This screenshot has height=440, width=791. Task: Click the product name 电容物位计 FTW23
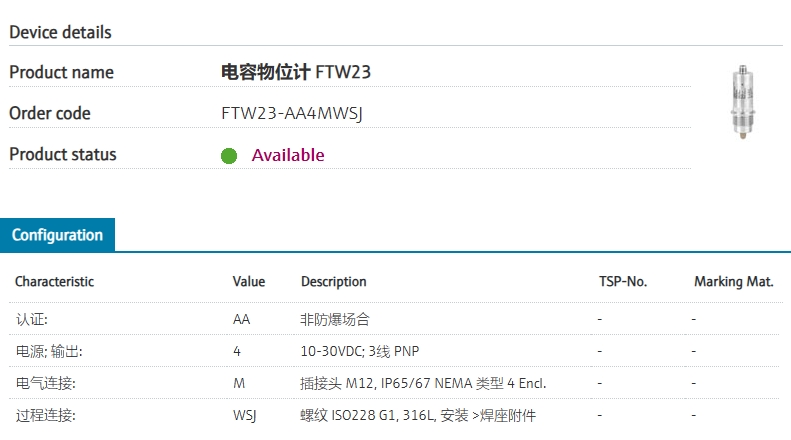tap(296, 72)
